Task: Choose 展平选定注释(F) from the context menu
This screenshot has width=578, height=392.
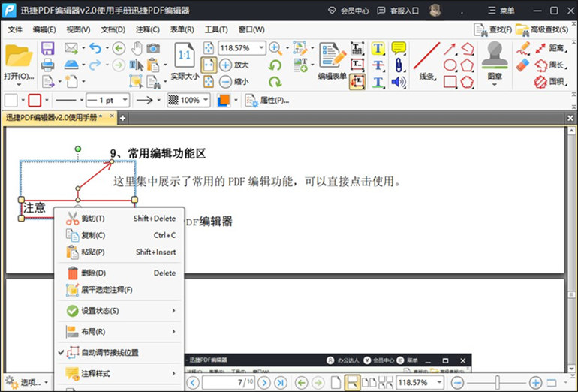Action: [x=119, y=290]
